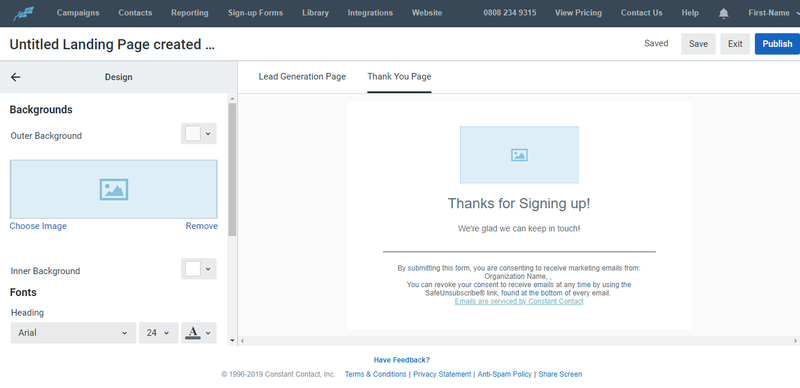Click the design panel scrollbar down arrow
800x388 pixels.
(x=233, y=340)
